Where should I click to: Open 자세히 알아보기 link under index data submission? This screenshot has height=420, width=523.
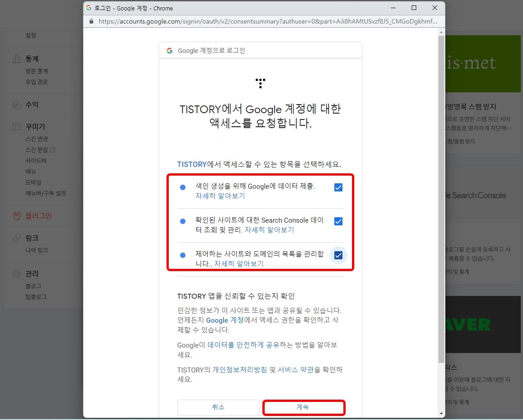coord(220,196)
